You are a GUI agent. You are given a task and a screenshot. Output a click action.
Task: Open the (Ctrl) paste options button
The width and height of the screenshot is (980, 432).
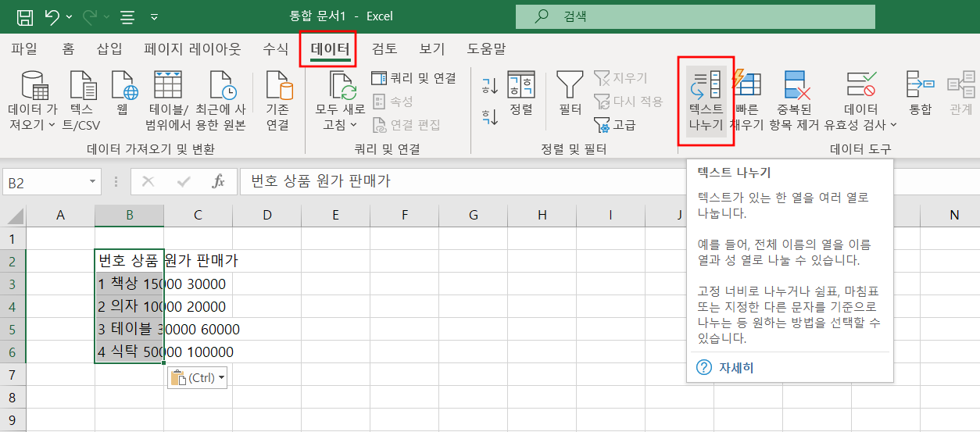click(197, 378)
